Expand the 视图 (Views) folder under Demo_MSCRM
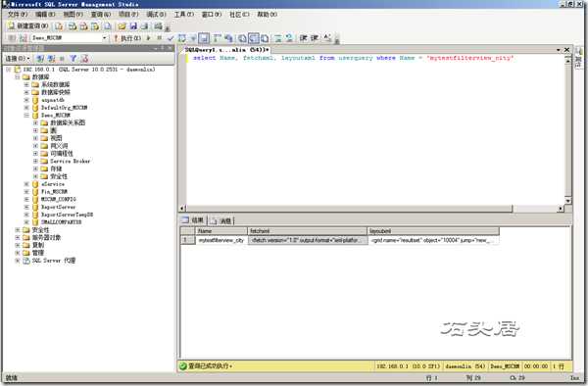 (35, 138)
